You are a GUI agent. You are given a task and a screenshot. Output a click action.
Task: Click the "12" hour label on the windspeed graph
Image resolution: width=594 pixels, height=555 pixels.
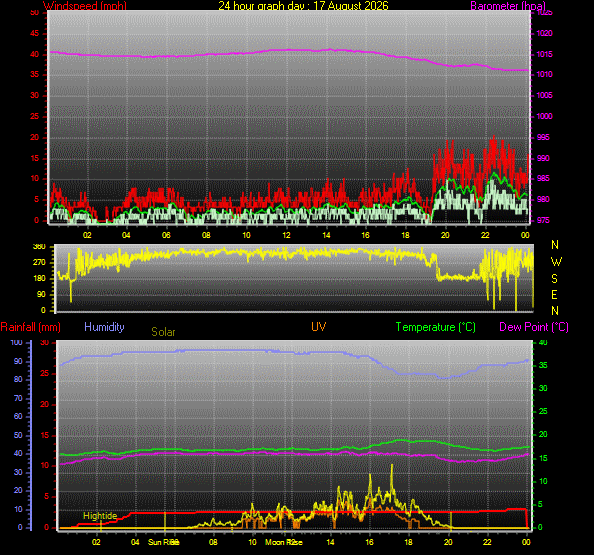286,235
